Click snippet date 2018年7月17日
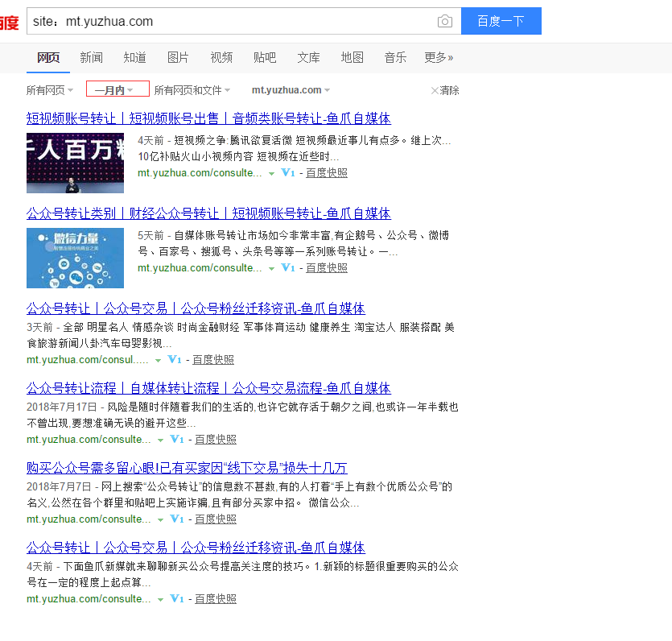Image resolution: width=672 pixels, height=641 pixels. pyautogui.click(x=62, y=407)
